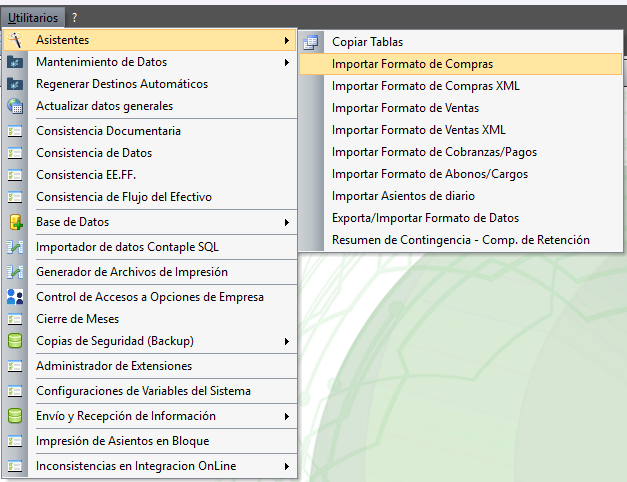Image resolution: width=627 pixels, height=482 pixels.
Task: Launch Generador de Archivos de Impresión entry
Action: pos(150,272)
